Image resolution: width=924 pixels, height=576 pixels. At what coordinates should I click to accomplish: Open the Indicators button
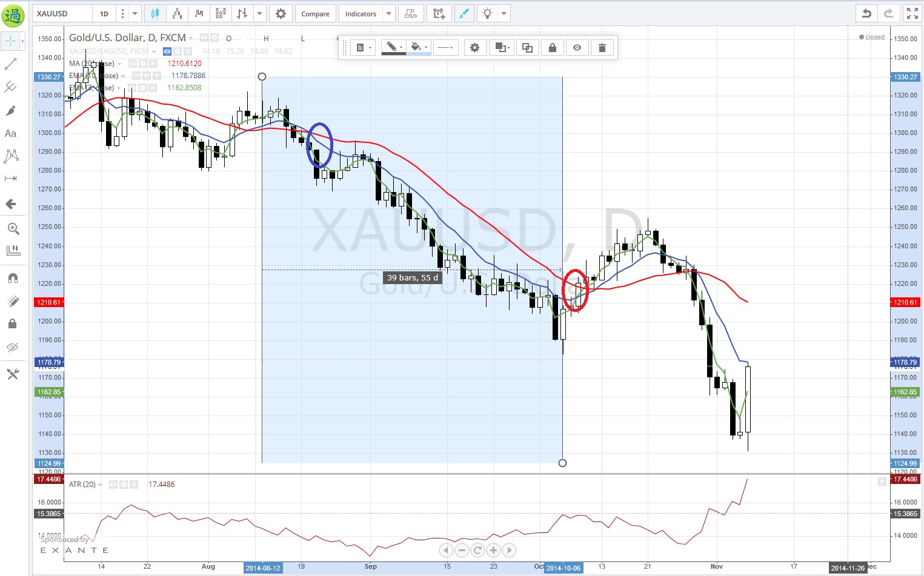(x=361, y=13)
